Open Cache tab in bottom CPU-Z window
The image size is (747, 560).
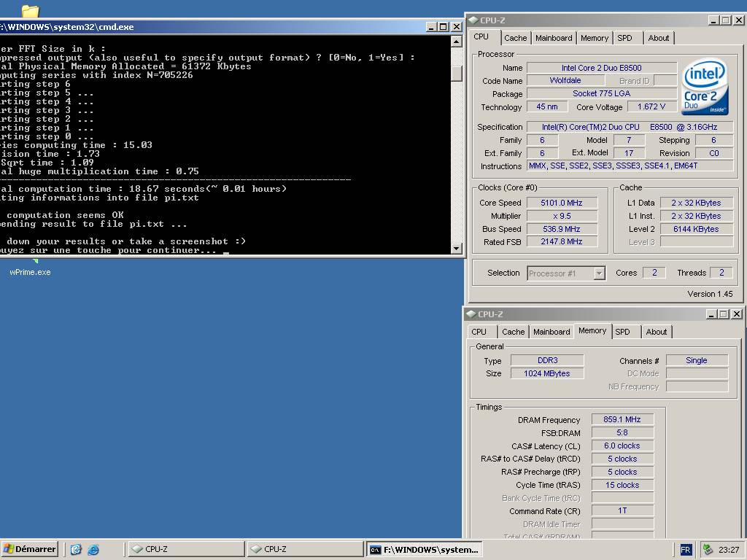[513, 332]
